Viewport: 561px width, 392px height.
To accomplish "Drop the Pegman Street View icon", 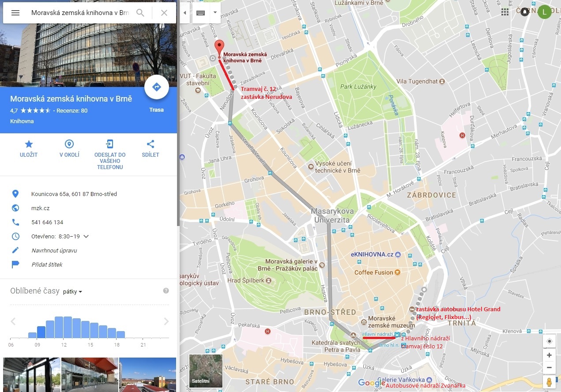I will [x=549, y=381].
